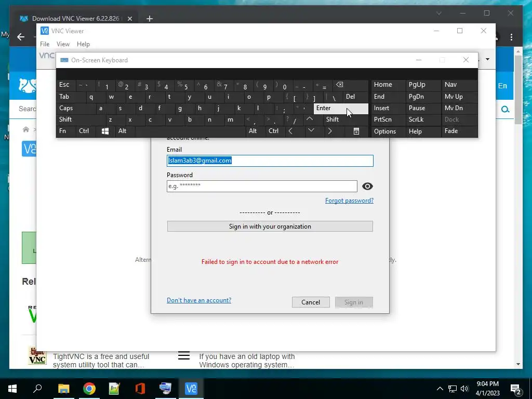Click the home breadcrumb icon on webpage
Viewport: 532px width, 399px height.
(x=26, y=129)
